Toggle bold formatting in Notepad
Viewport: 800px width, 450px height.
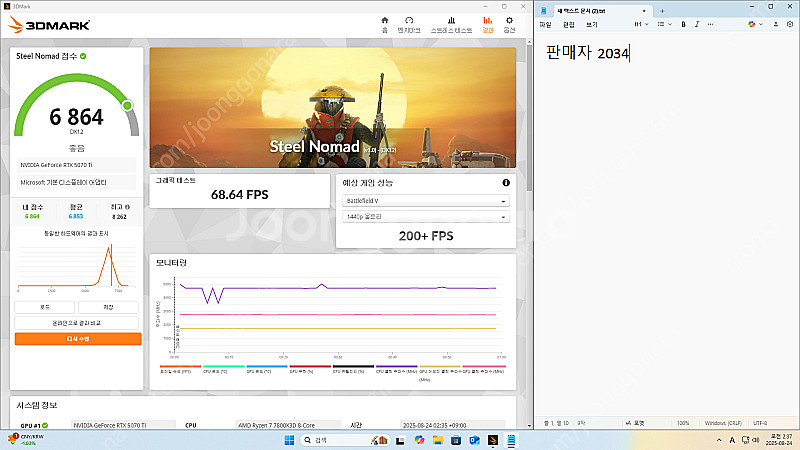pyautogui.click(x=683, y=24)
